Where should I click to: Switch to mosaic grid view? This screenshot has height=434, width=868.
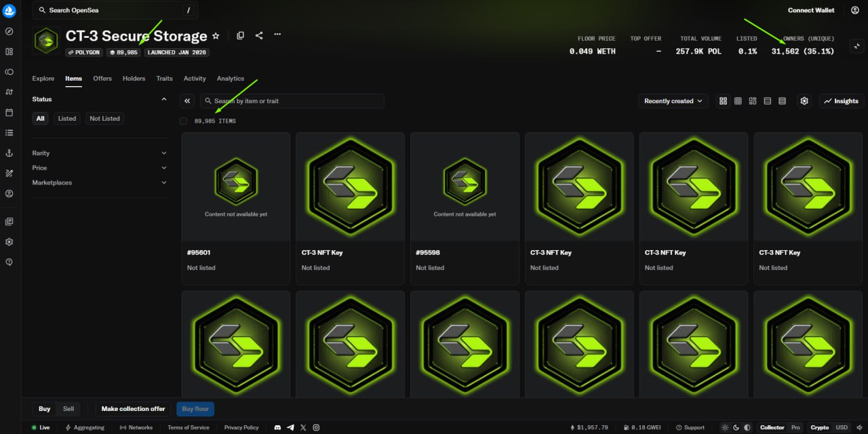point(753,101)
